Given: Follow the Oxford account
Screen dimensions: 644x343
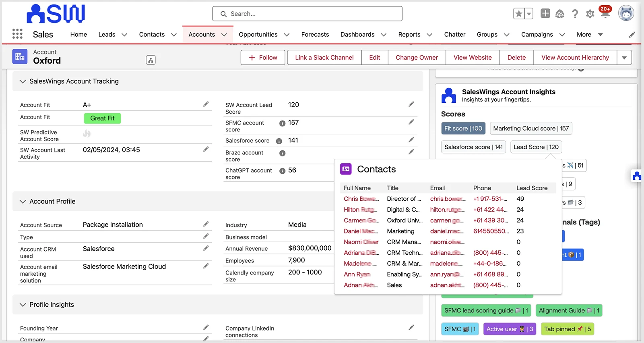Looking at the screenshot, I should tap(263, 58).
